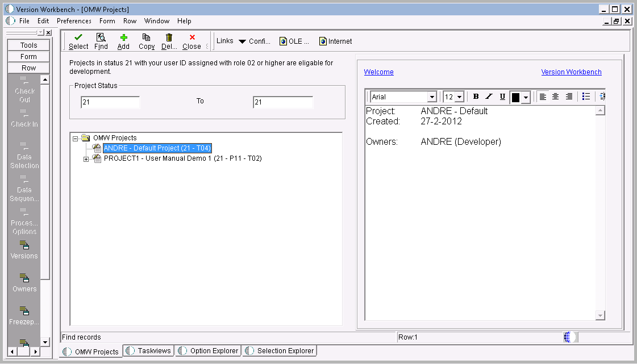Click the Copy toolbar icon
This screenshot has height=364, width=637.
(146, 40)
